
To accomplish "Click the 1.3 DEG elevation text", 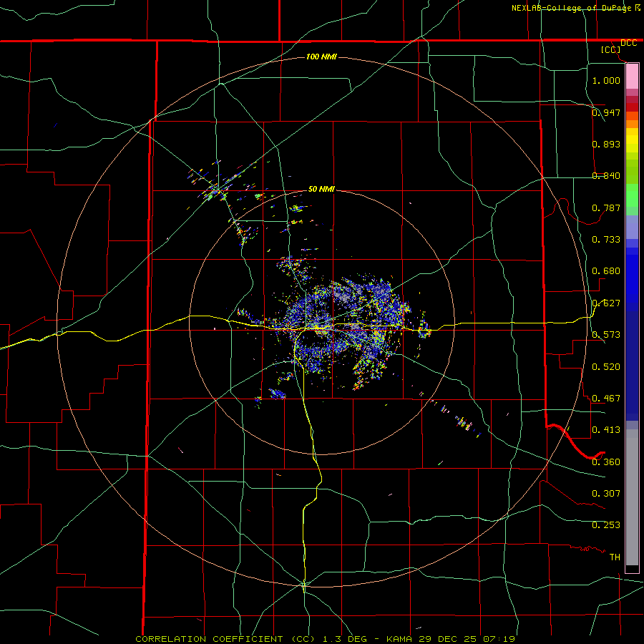I will 344,639.
